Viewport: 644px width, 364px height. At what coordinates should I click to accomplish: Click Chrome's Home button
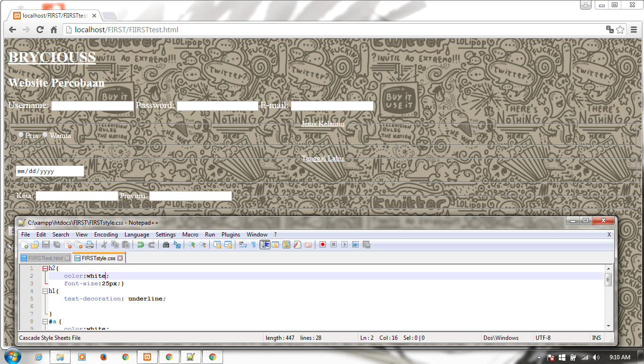54,29
